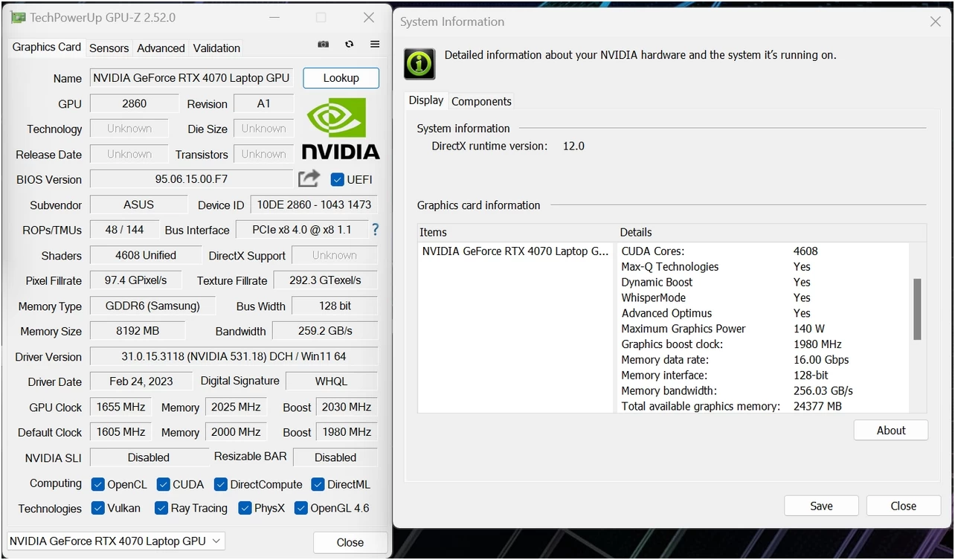Click the GPU-Z screenshot camera icon
The image size is (955, 560).
coord(323,45)
